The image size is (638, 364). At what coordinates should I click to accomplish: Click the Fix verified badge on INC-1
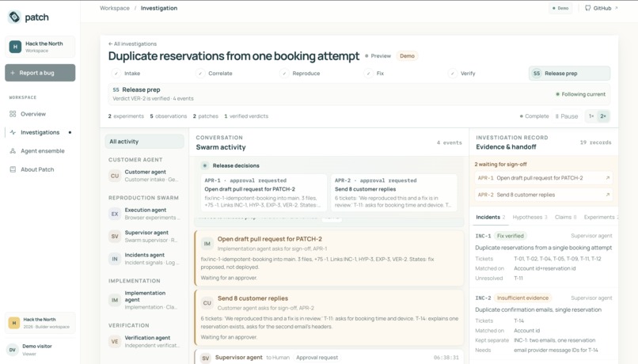coord(511,236)
